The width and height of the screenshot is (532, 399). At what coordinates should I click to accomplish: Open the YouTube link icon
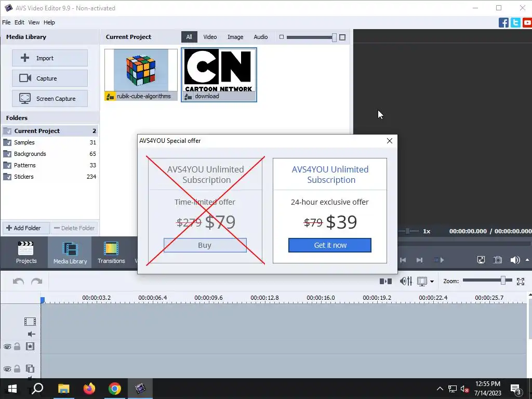[527, 23]
